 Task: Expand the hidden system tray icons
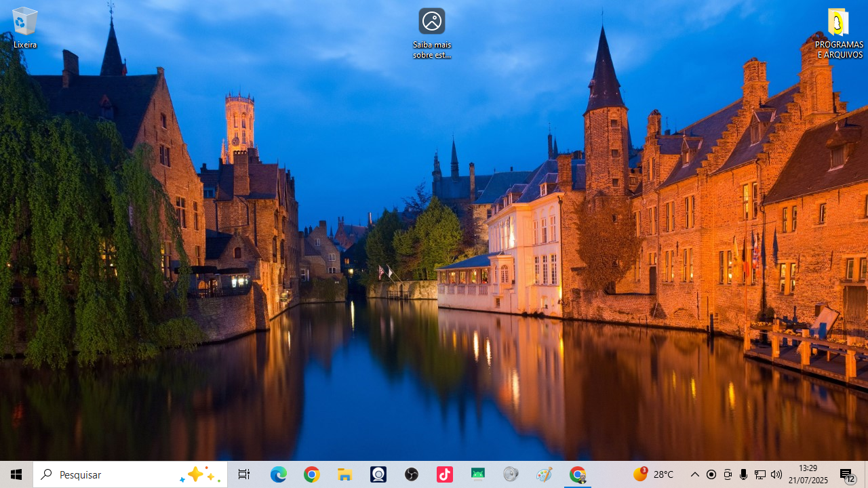pos(694,474)
